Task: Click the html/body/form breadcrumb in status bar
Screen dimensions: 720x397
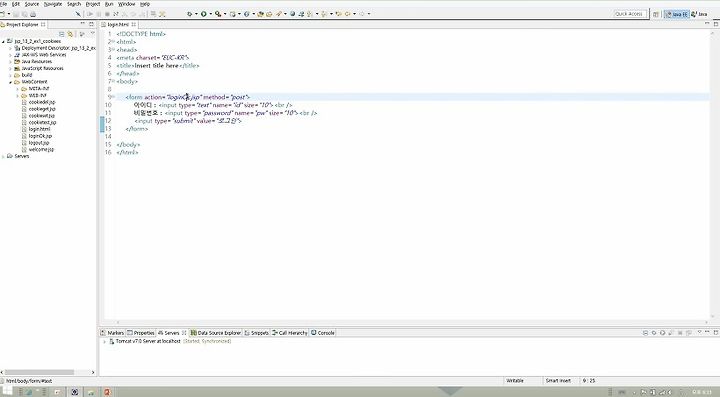Action: [29, 381]
